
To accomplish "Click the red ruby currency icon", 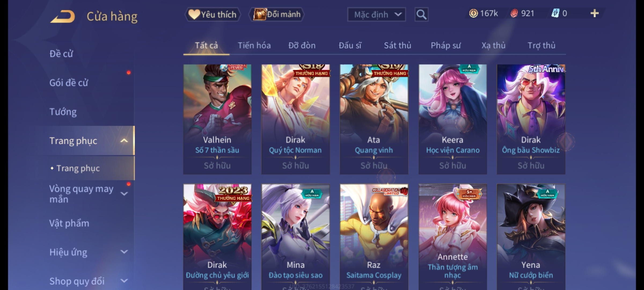I will pos(514,13).
